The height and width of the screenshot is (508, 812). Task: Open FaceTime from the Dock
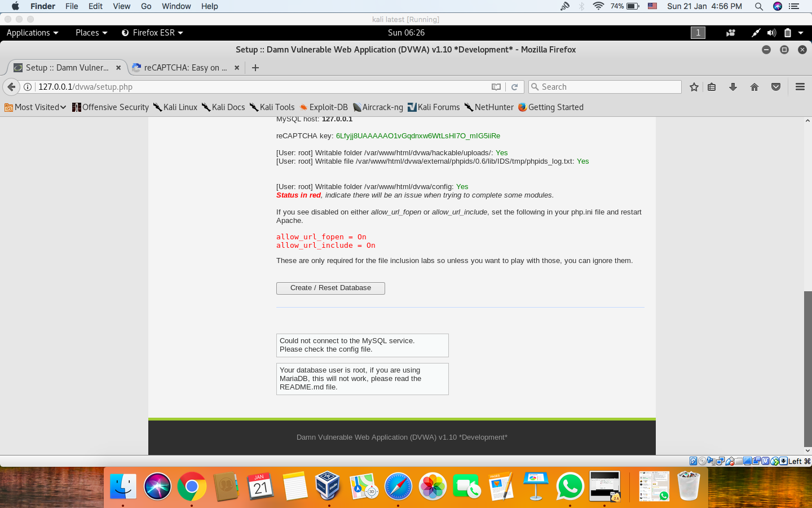point(467,486)
